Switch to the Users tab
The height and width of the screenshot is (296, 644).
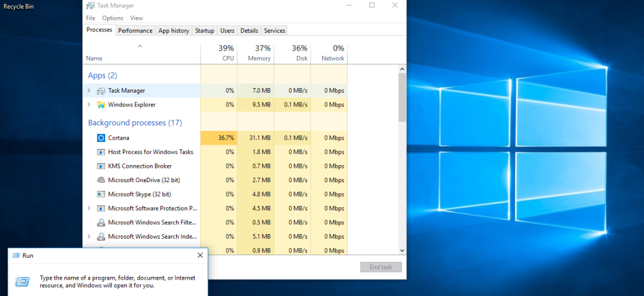[227, 31]
